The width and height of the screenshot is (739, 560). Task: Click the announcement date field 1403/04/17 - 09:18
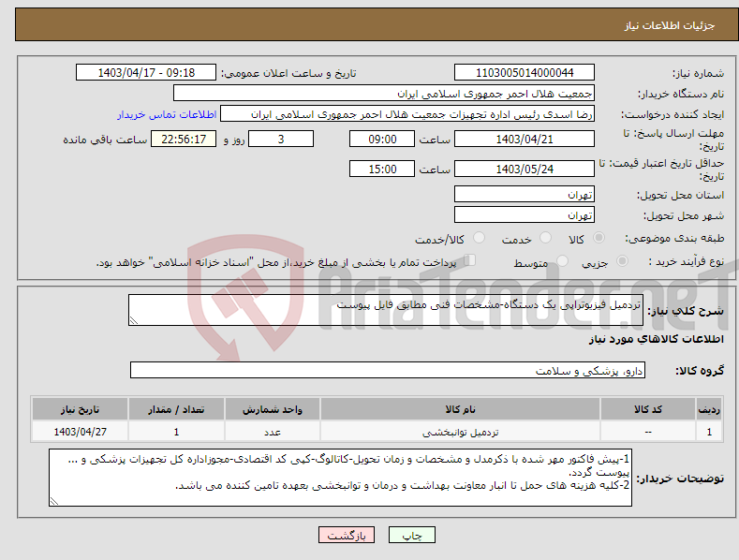146,73
